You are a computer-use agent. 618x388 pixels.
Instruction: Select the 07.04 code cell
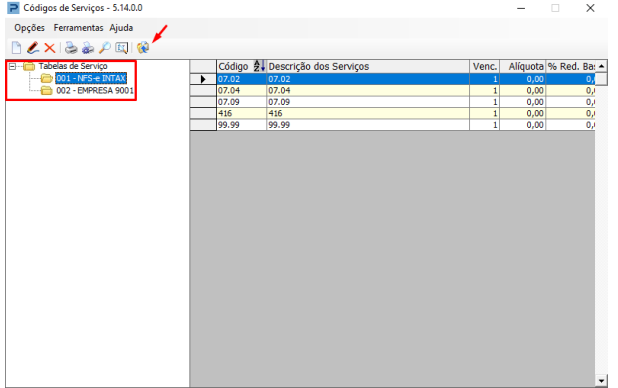242,91
